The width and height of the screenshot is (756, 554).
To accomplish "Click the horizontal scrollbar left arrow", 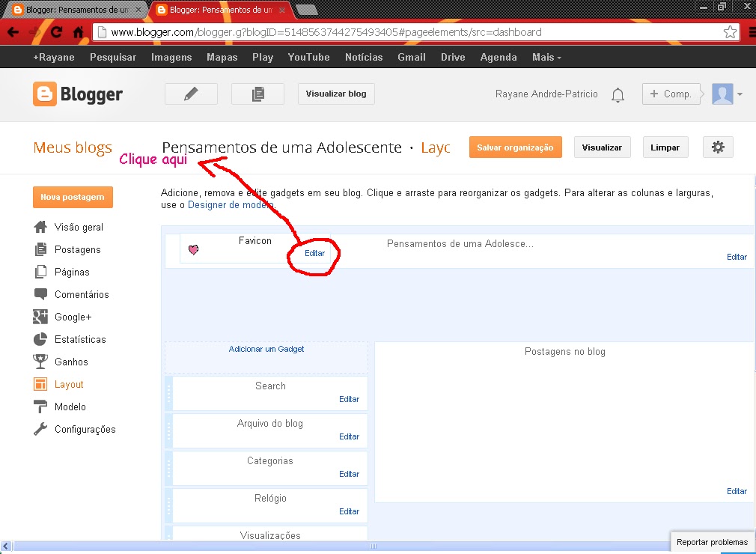I will tap(6, 547).
